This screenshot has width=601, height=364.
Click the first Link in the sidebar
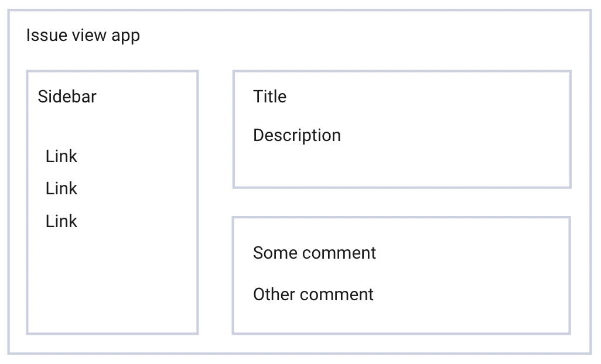click(62, 156)
